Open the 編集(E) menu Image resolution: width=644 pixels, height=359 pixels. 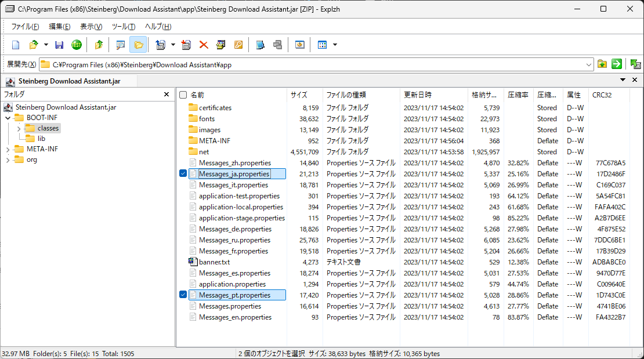click(x=60, y=26)
